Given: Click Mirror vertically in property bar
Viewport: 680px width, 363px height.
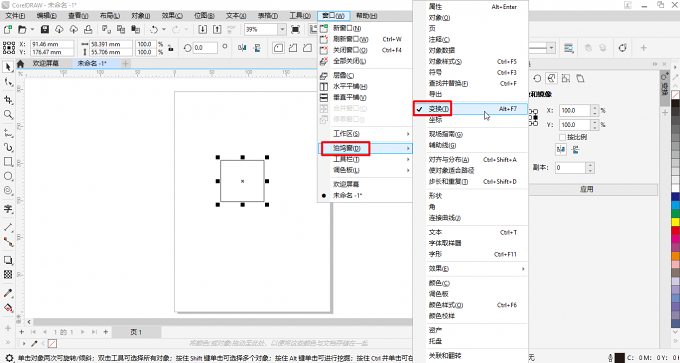Looking at the screenshot, I should pos(257,48).
